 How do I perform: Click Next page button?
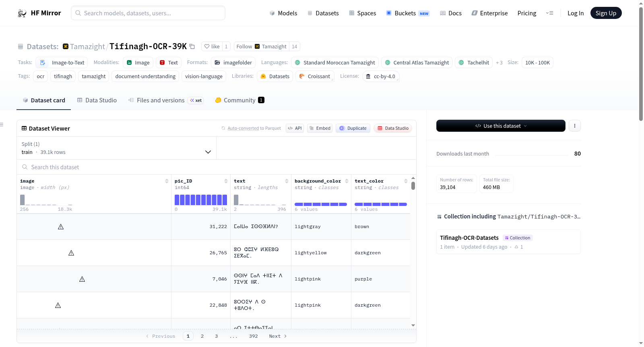278,336
